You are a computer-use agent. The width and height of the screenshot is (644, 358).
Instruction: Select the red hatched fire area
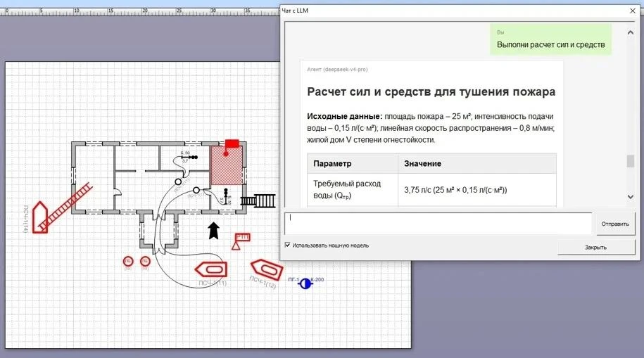(x=227, y=166)
